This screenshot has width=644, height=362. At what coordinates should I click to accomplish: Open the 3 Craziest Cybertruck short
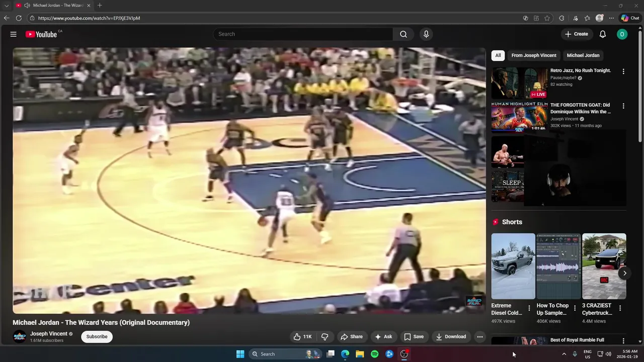[604, 266]
